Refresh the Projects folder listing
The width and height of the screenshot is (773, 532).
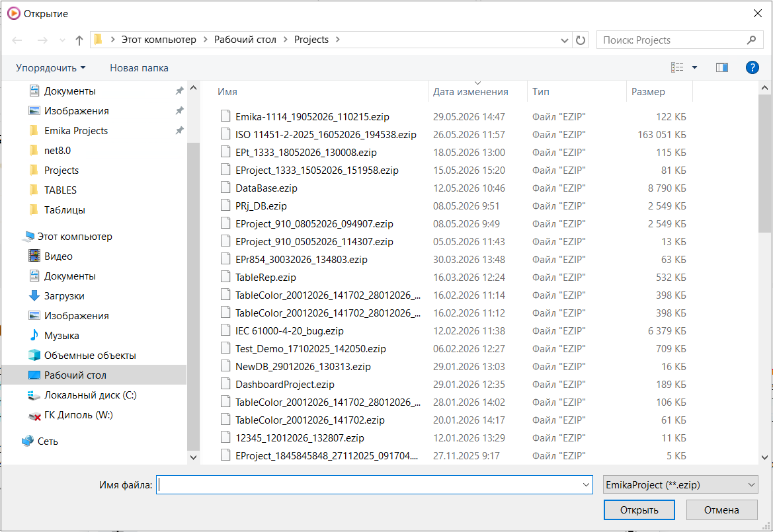coord(581,40)
